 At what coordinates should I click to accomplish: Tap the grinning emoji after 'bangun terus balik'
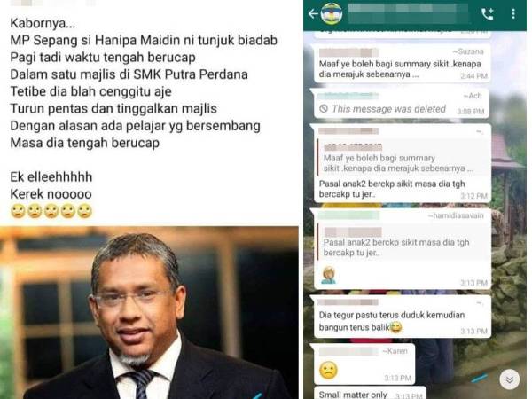coord(395,327)
